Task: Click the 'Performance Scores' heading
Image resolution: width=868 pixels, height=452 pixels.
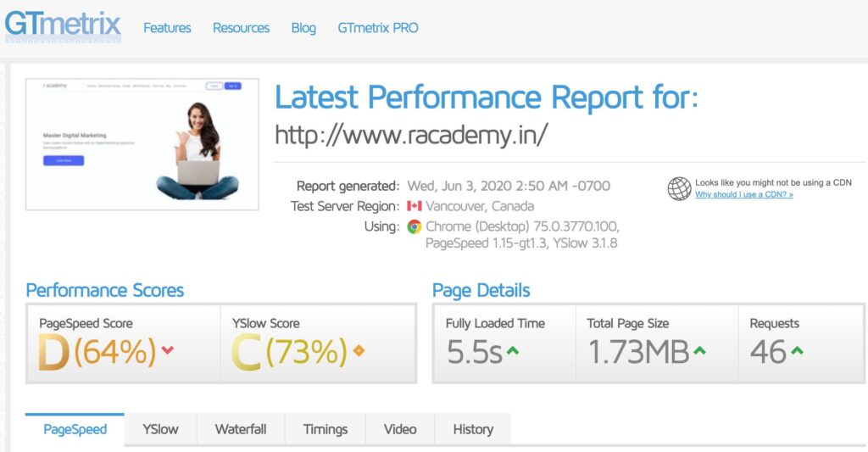Action: pyautogui.click(x=105, y=290)
